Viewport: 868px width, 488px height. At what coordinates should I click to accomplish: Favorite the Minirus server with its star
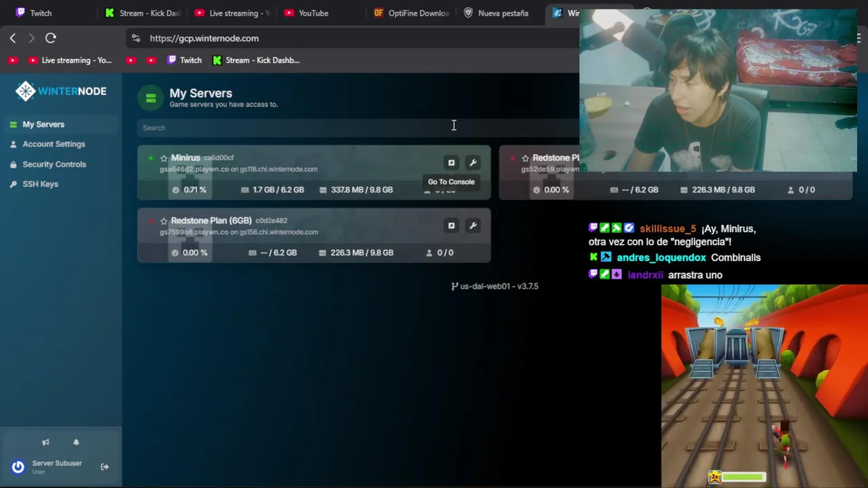tap(163, 158)
